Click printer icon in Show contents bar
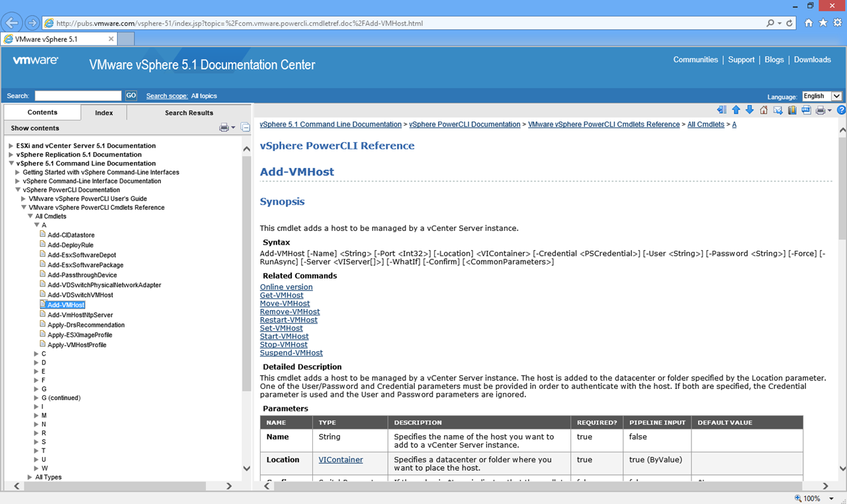The width and height of the screenshot is (847, 504). coord(224,128)
